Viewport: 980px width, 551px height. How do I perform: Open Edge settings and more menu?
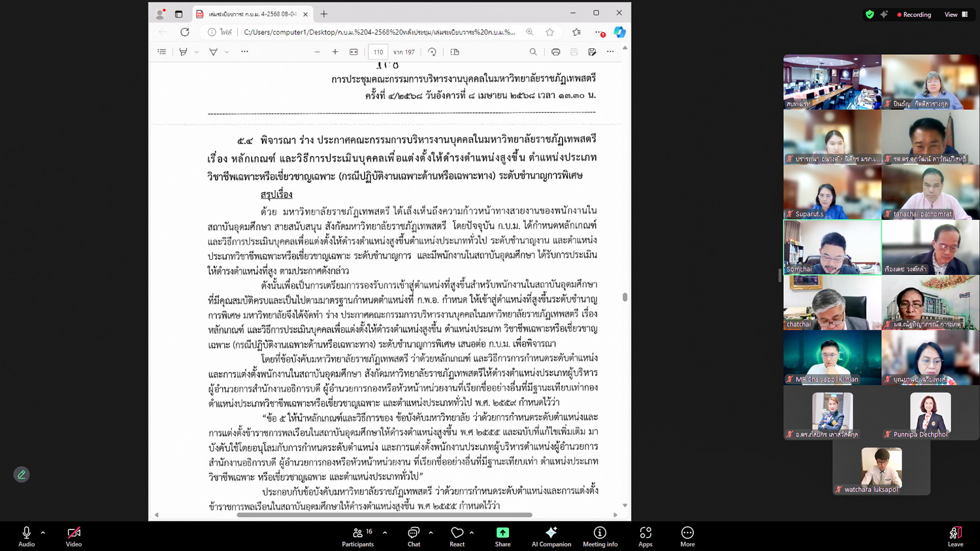coord(599,32)
